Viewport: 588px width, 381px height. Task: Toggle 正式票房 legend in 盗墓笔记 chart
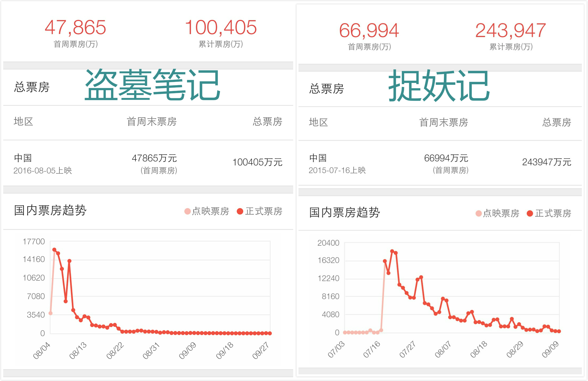tap(259, 211)
